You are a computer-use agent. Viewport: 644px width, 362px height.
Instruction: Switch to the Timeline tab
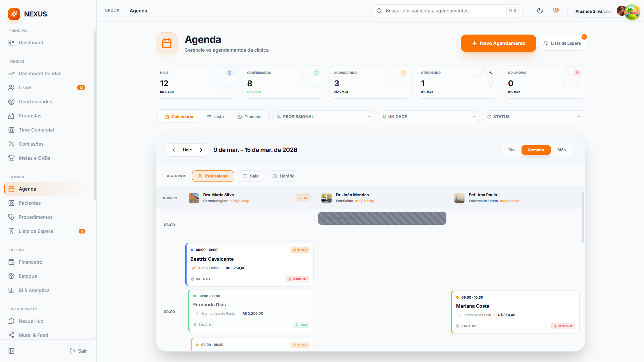click(249, 117)
